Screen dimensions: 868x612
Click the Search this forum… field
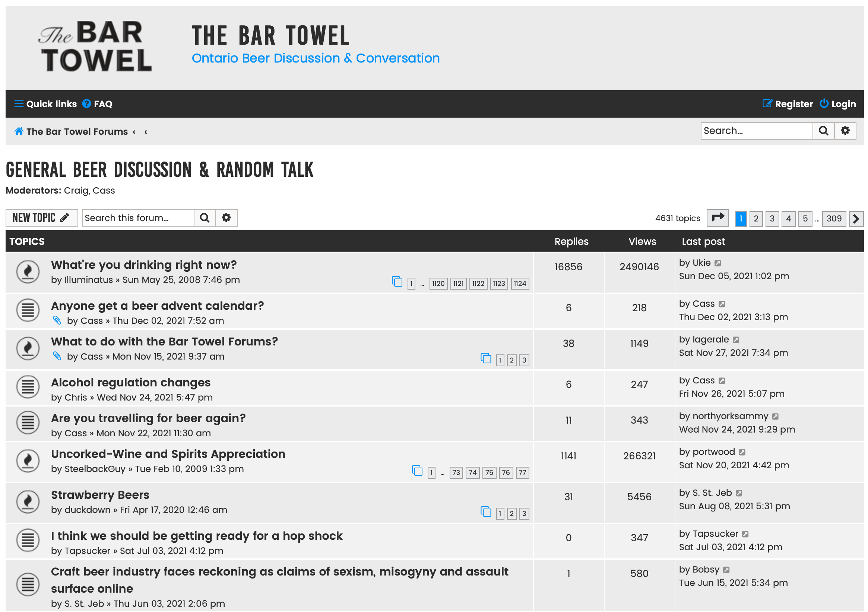point(138,218)
